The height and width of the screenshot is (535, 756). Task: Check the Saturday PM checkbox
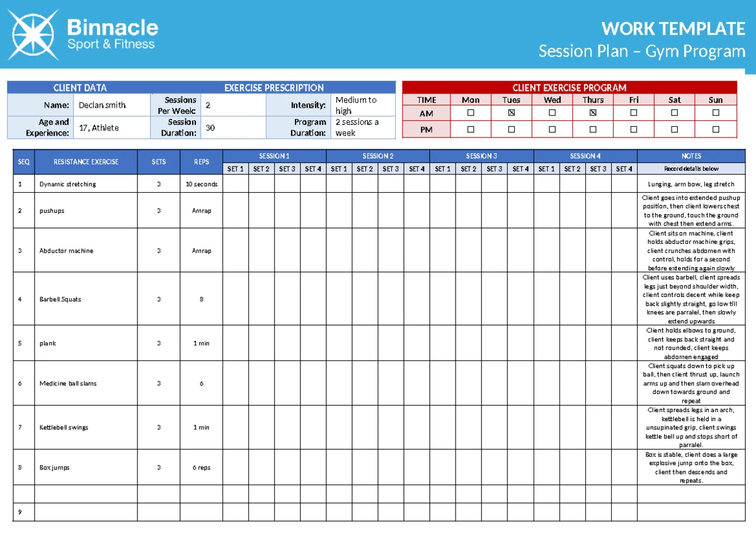(675, 129)
